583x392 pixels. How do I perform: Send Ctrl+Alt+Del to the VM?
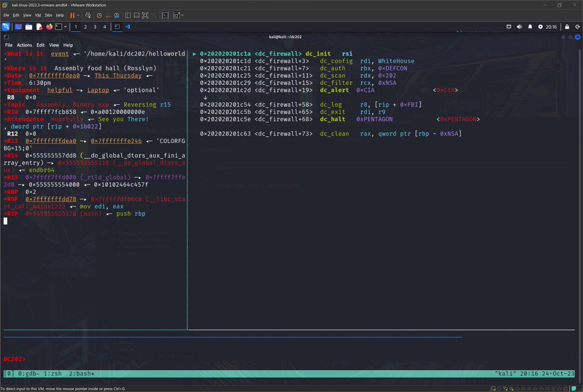88,15
